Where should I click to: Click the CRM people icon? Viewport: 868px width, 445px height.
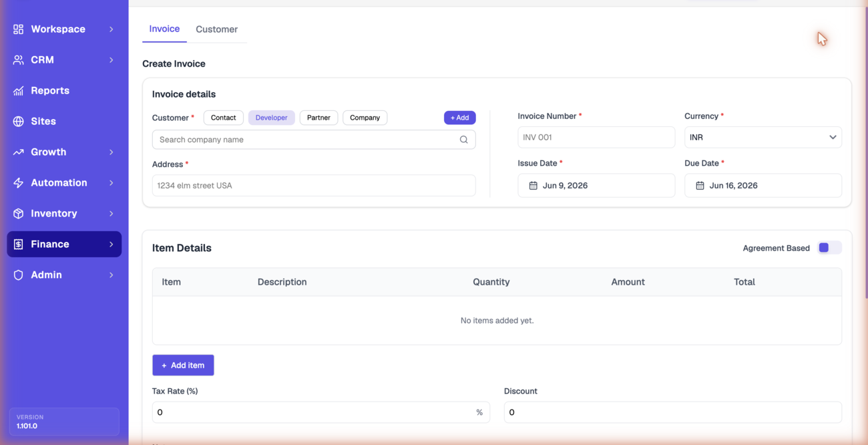tap(18, 60)
